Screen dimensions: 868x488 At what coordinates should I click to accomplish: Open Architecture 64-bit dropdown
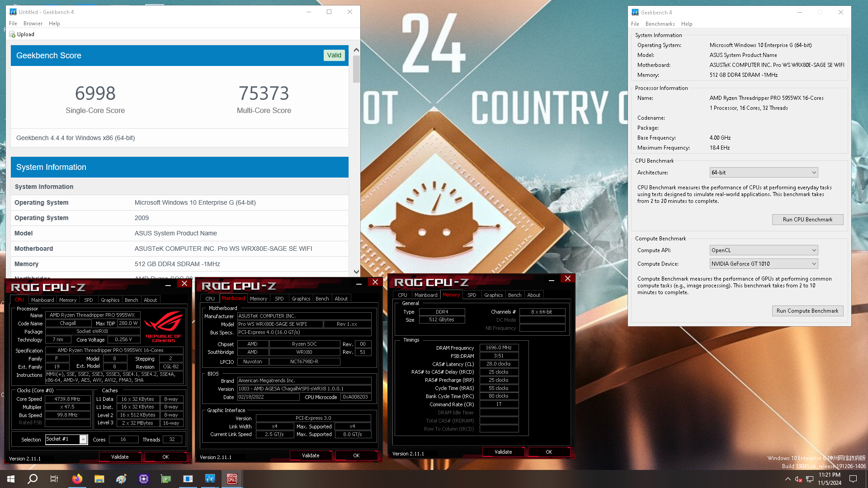point(764,173)
